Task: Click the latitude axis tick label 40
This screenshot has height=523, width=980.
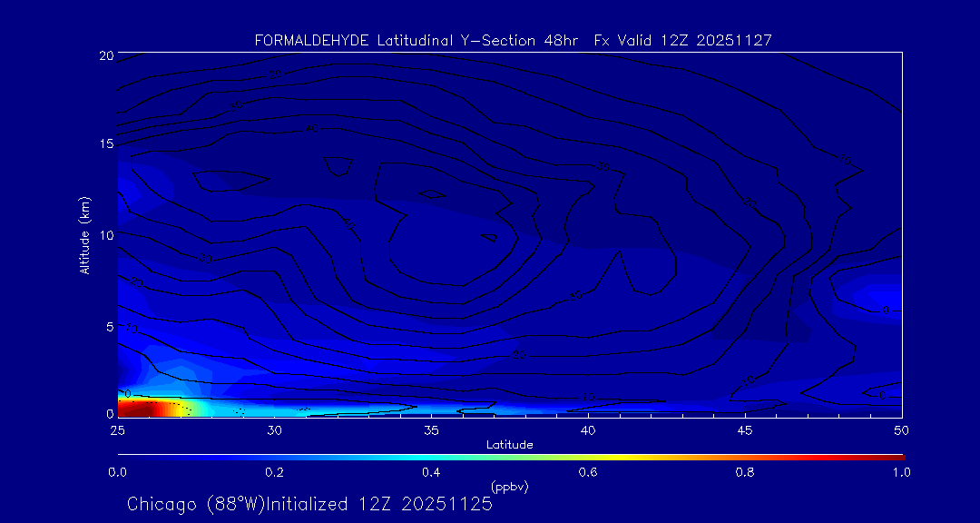Action: (x=587, y=429)
